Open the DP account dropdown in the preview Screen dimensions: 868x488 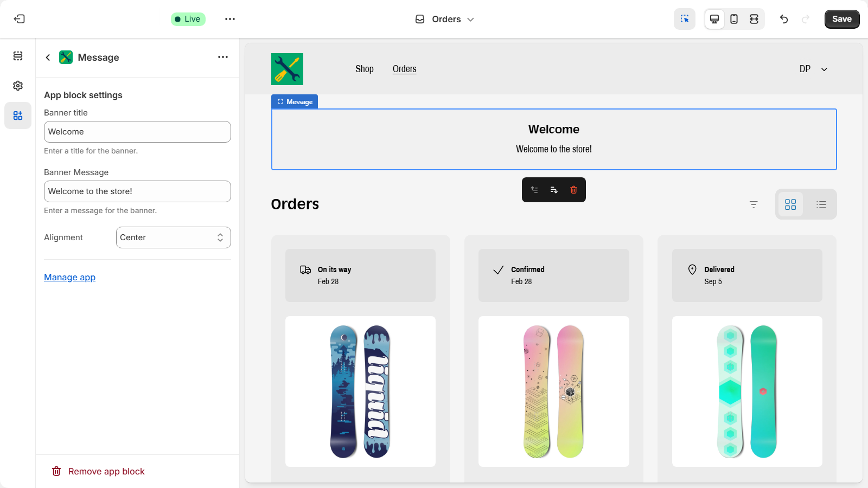[x=812, y=69]
